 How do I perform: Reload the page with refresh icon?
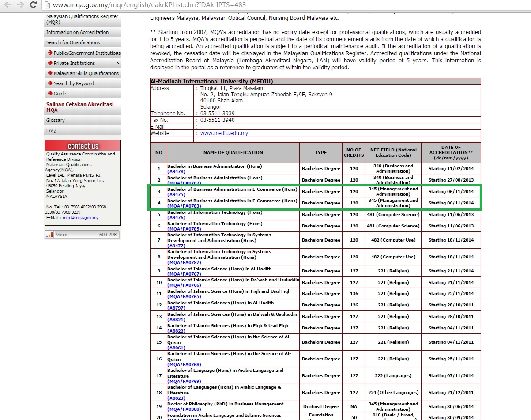click(33, 5)
